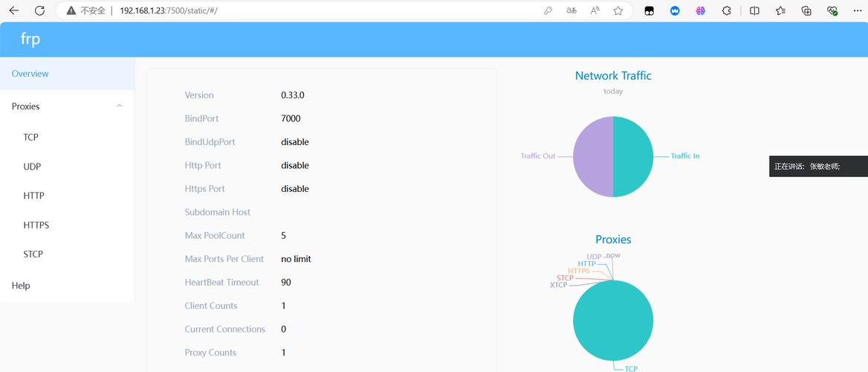This screenshot has width=868, height=372.
Task: Click the not-secure warning triangle icon
Action: tap(71, 10)
